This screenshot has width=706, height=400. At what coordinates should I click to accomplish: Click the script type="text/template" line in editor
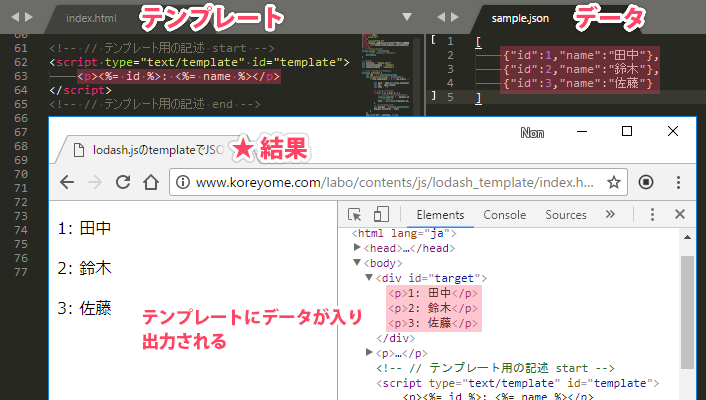click(199, 62)
